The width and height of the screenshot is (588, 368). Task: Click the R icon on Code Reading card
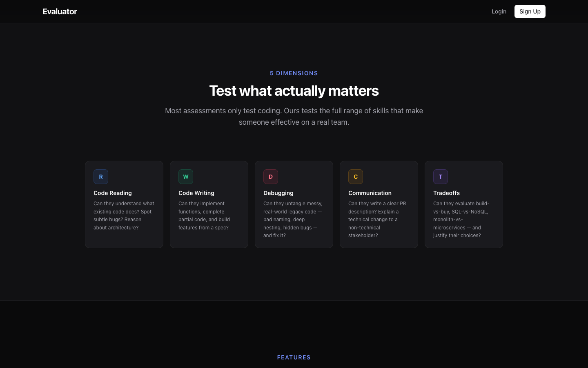pyautogui.click(x=101, y=177)
